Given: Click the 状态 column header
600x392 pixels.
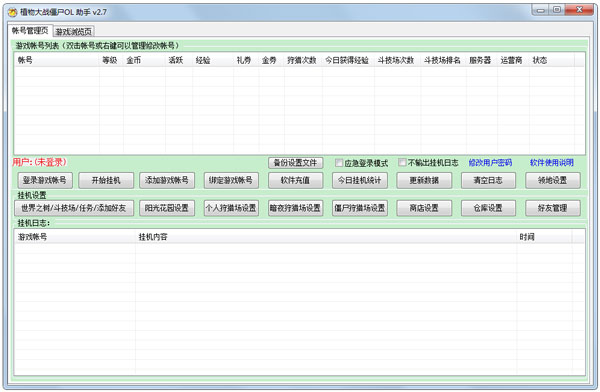Looking at the screenshot, I should (552, 60).
